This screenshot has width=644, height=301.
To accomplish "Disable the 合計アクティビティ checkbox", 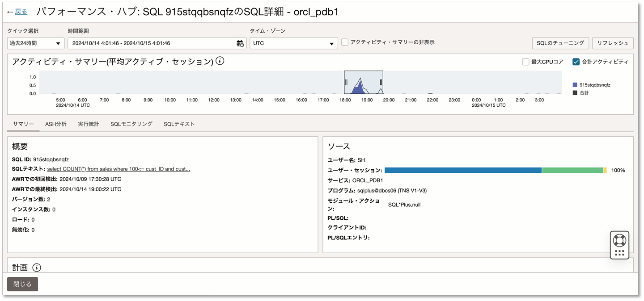I will pos(576,61).
